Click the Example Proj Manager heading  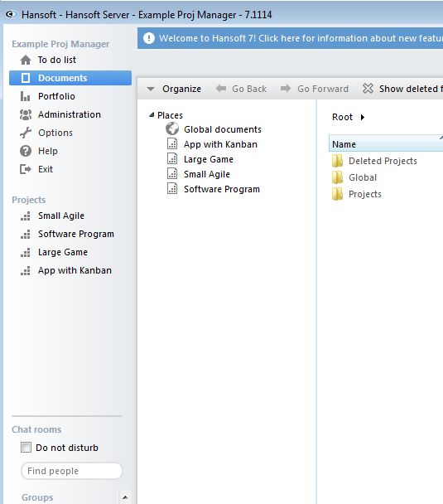[60, 44]
